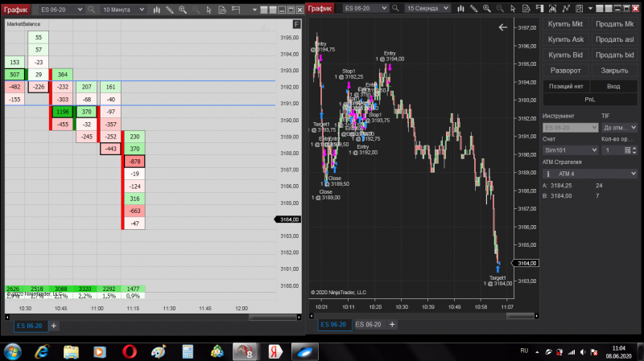Click Купить Mkt button
644x361 pixels.
565,24
